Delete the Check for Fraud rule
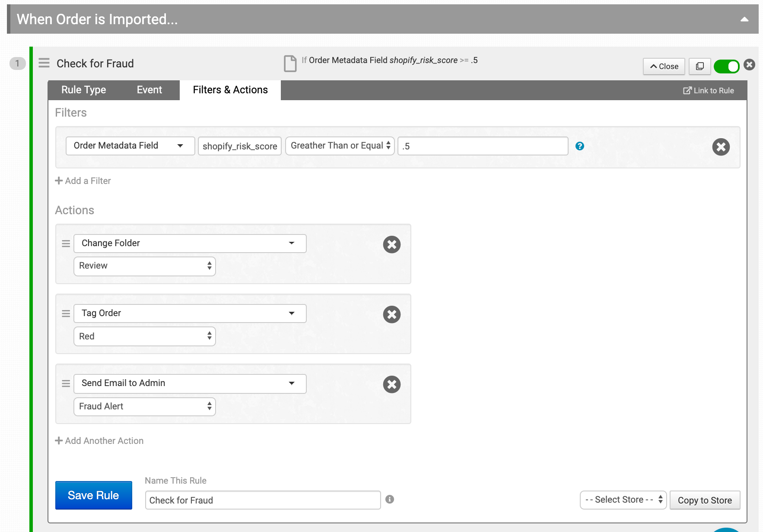 pos(750,65)
